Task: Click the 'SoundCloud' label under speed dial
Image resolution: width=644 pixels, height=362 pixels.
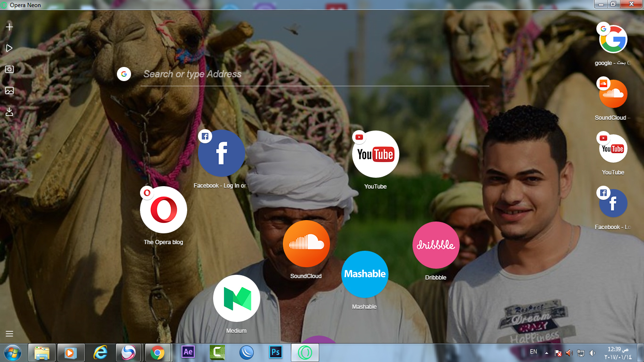Action: pyautogui.click(x=306, y=276)
